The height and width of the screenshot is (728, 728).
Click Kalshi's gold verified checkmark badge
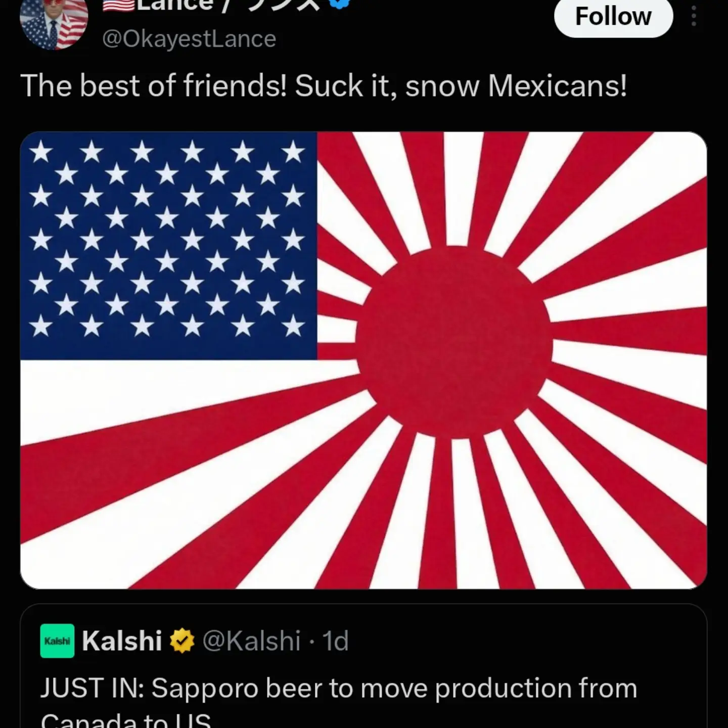tap(182, 641)
